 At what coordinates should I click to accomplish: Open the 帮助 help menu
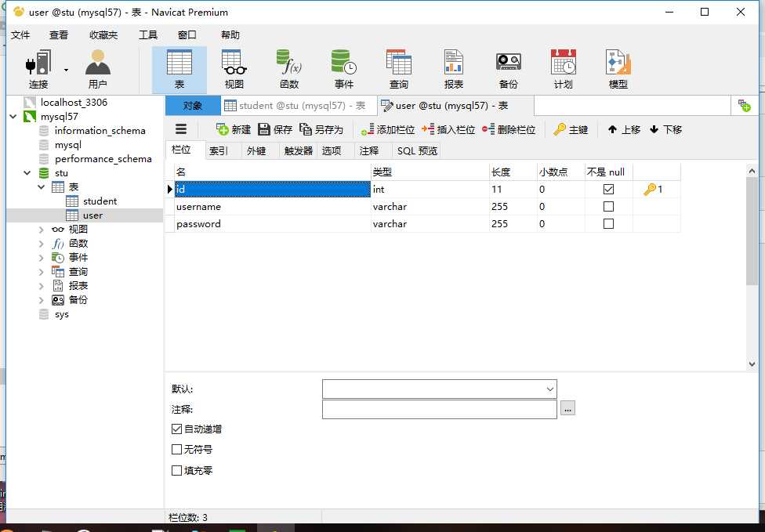coord(230,35)
